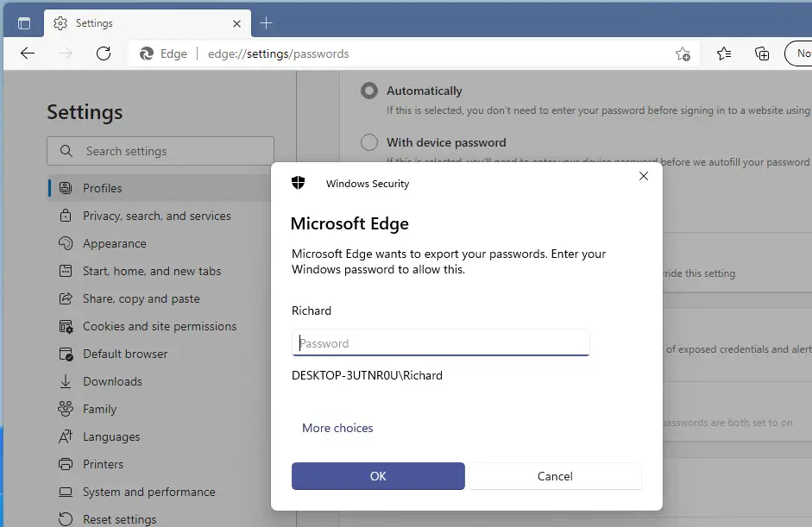Click the Downloads arrow icon in sidebar
Viewport: 812px width, 527px height.
(x=66, y=381)
